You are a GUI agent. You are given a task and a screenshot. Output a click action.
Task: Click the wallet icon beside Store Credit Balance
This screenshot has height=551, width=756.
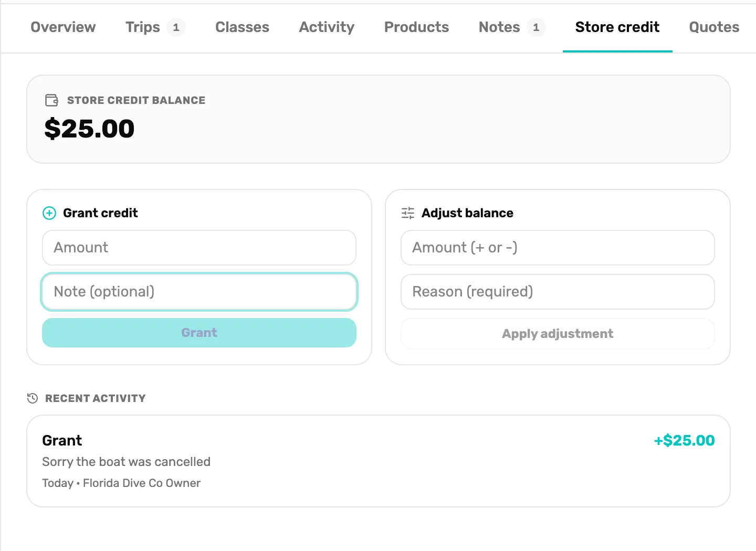(51, 100)
